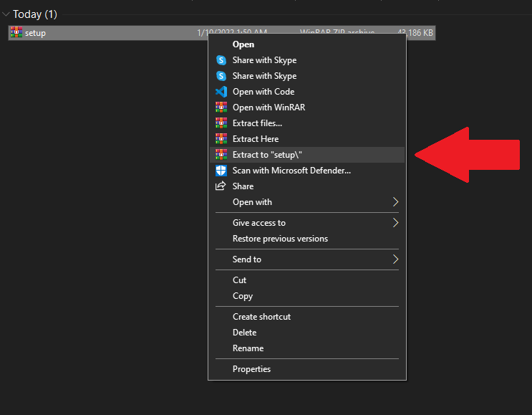Click the Microsoft Defender shield icon
The image size is (532, 415).
tap(221, 171)
